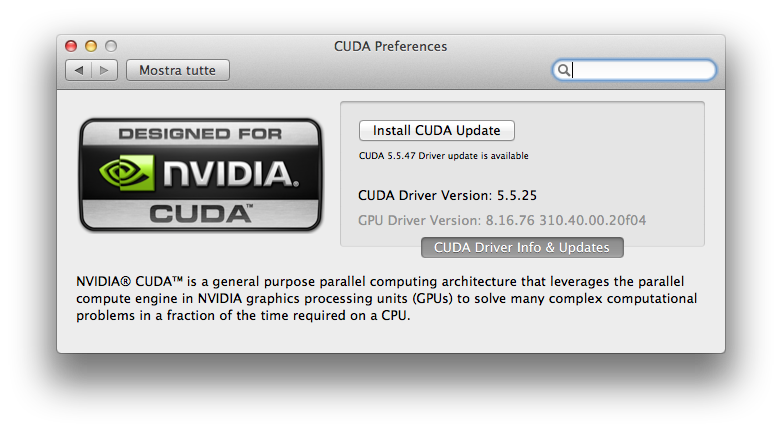Minimize the window with yellow button

91,46
